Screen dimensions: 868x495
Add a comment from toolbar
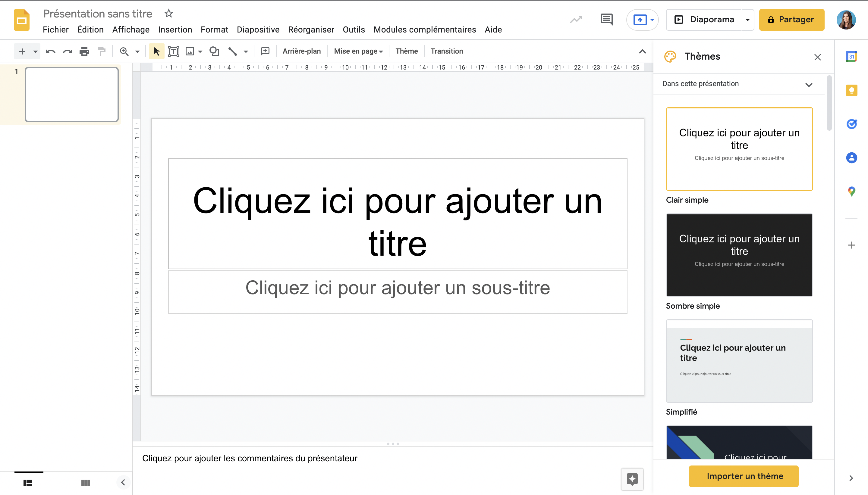[x=265, y=51]
